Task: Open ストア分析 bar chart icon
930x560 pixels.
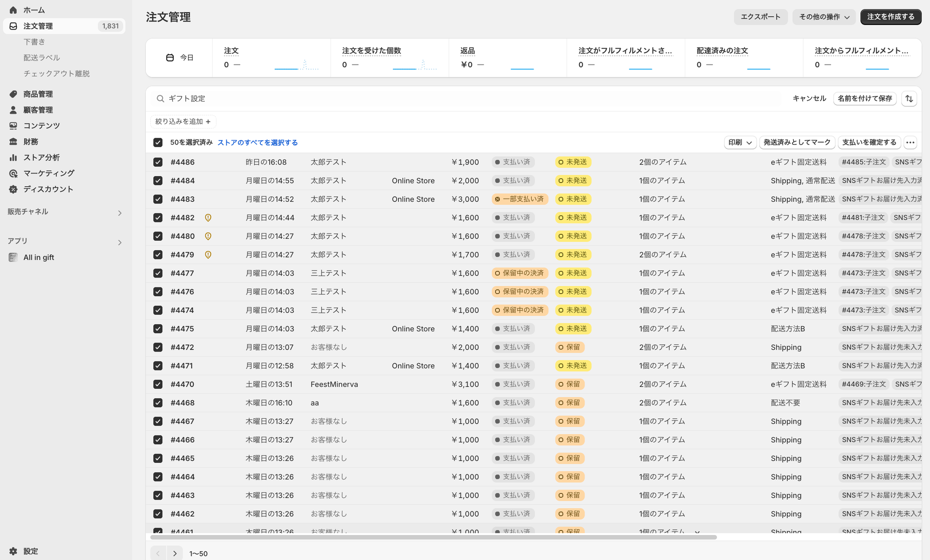Action: [x=13, y=158]
